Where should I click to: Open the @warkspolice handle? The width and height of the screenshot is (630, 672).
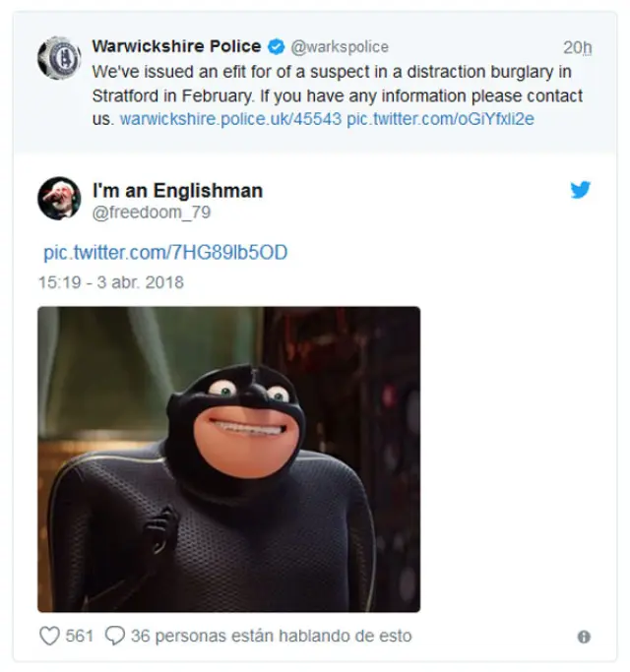click(x=340, y=46)
